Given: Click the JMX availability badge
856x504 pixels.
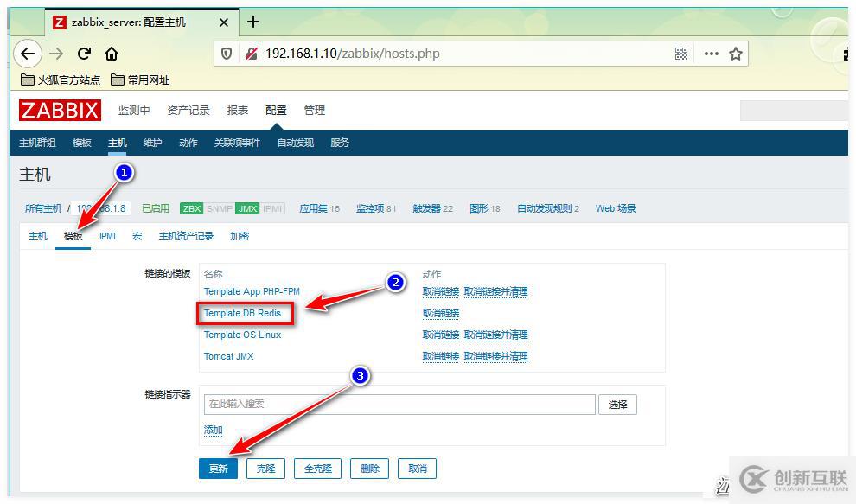Looking at the screenshot, I should 246,207.
